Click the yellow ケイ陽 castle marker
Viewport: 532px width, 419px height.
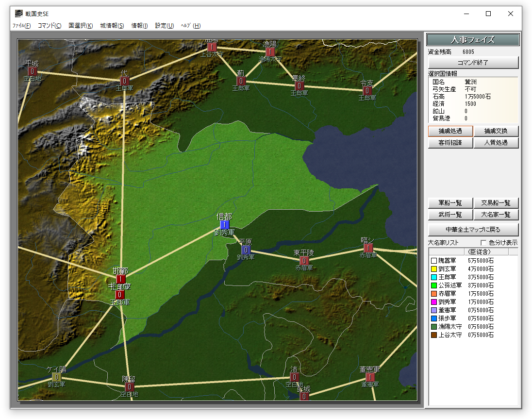coord(56,377)
